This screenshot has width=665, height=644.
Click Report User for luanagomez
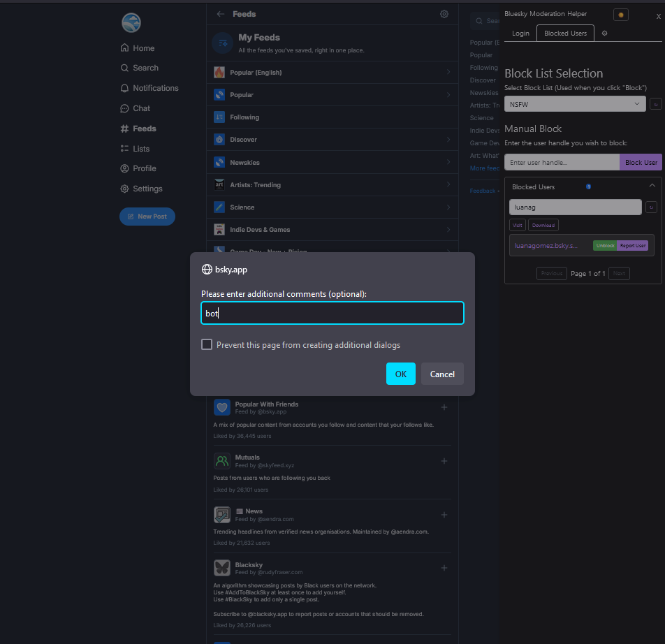click(x=632, y=245)
